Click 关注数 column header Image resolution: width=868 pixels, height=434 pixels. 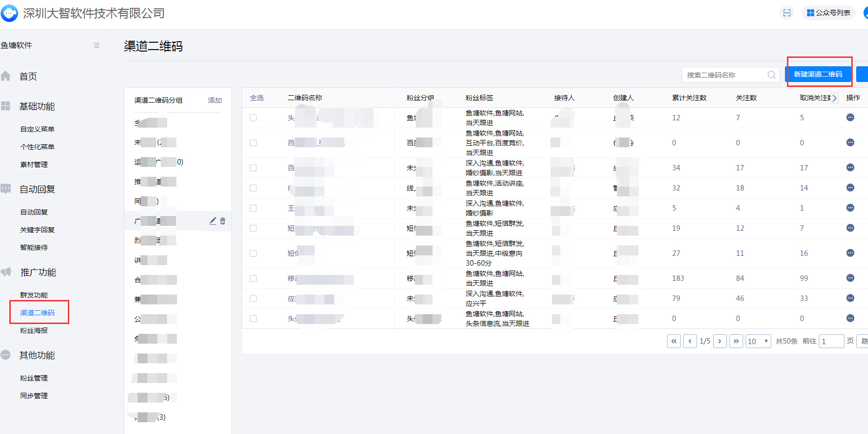746,98
